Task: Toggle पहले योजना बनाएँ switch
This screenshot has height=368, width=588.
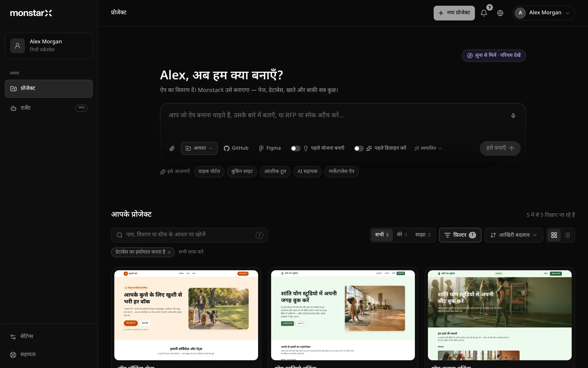Action: pyautogui.click(x=295, y=148)
